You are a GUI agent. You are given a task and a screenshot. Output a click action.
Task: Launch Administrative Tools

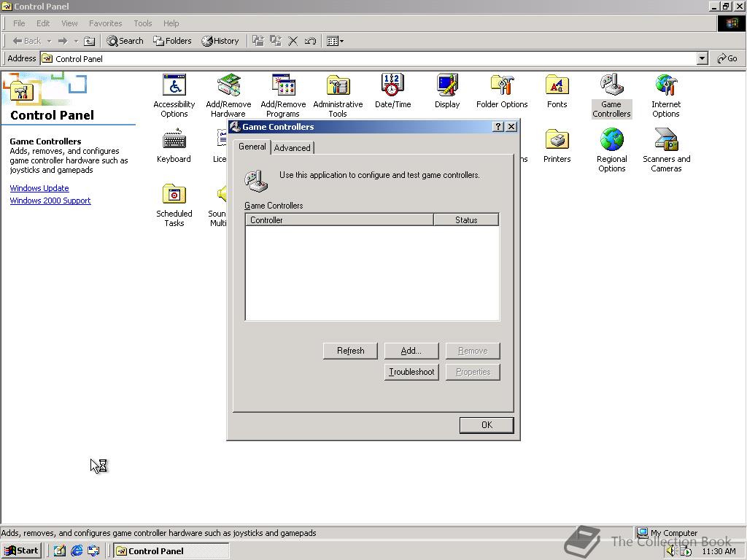click(x=337, y=87)
